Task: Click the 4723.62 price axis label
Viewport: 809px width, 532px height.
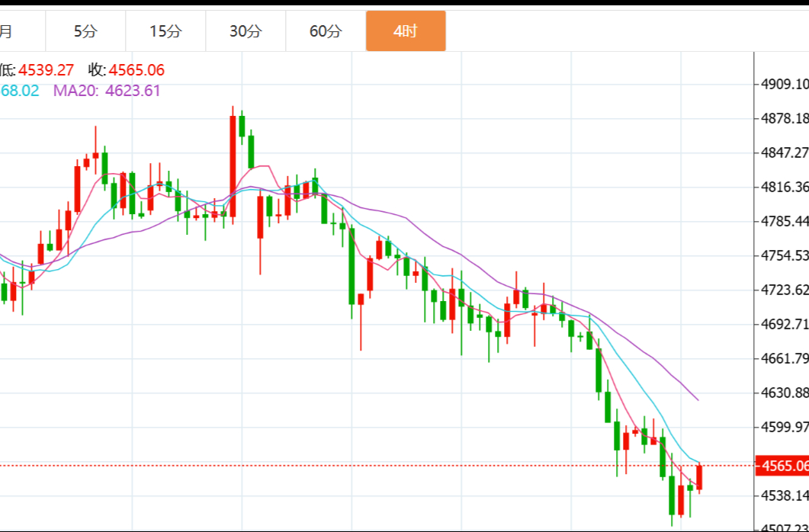Action: [x=785, y=290]
